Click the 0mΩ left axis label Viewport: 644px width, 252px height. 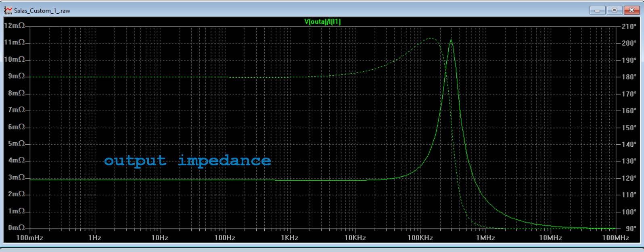[x=16, y=227]
